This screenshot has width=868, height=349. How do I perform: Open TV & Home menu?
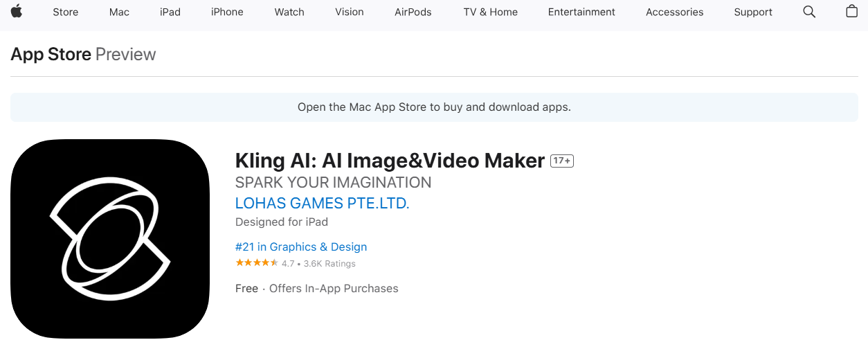[490, 12]
